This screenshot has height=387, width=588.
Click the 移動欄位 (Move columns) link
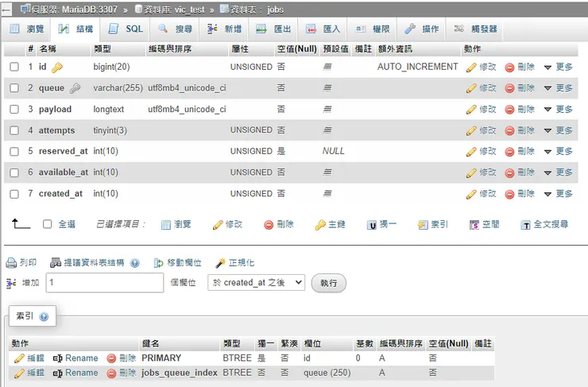(177, 263)
